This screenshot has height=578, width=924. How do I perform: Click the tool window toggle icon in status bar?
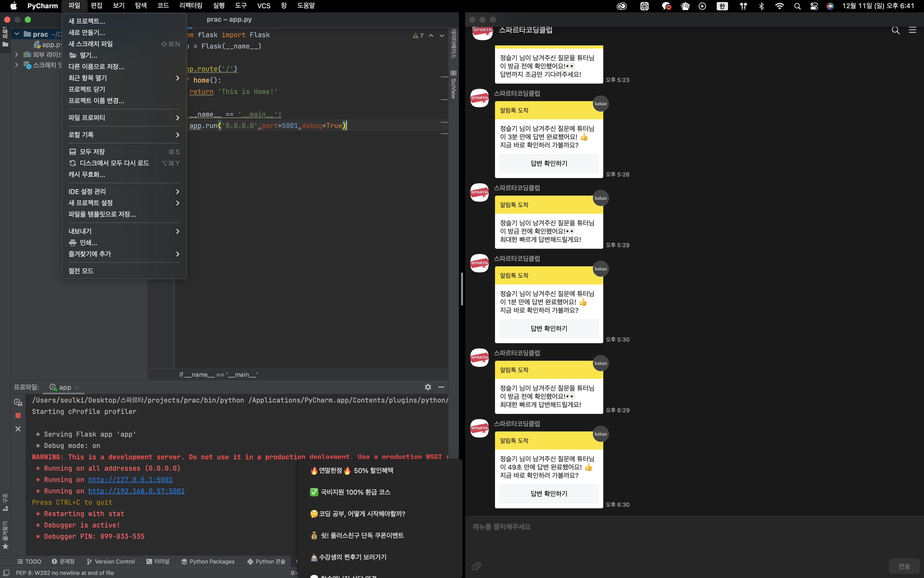(x=6, y=573)
